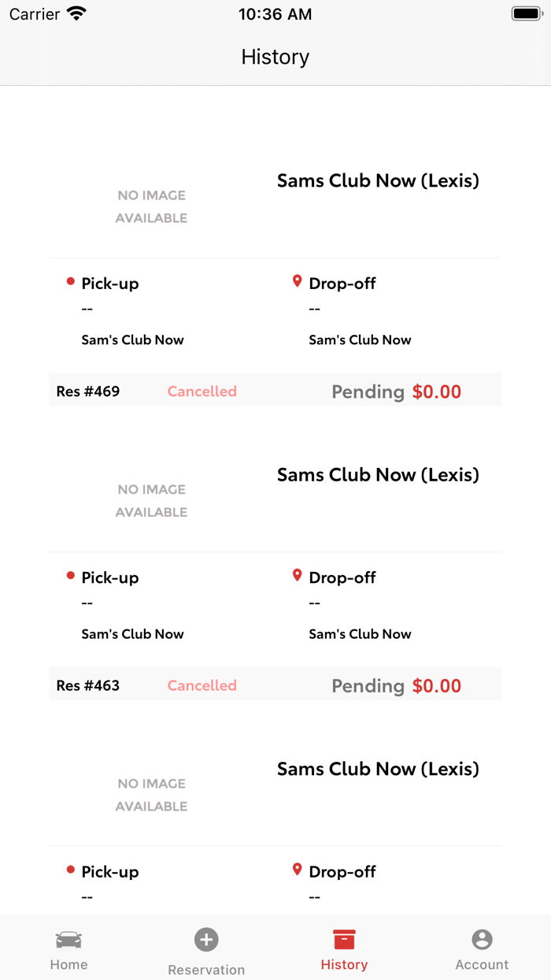The image size is (551, 980).
Task: Switch to the Home tab label
Action: [x=68, y=964]
